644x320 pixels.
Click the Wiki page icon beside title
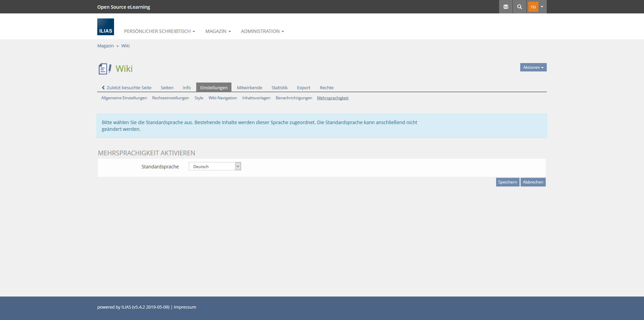tap(105, 69)
